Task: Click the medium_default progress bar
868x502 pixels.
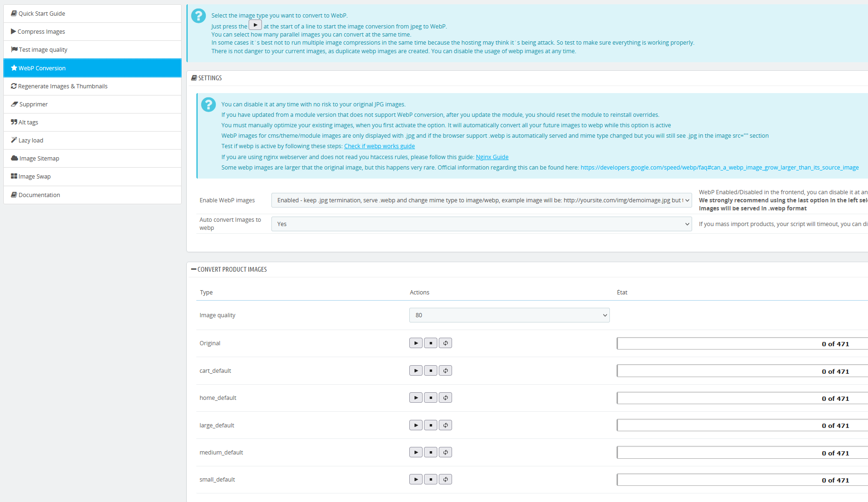Action: coord(742,453)
